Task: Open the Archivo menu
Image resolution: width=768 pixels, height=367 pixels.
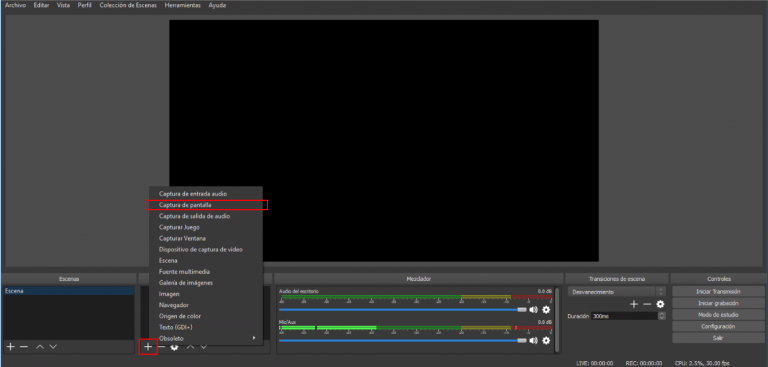Action: [15, 5]
